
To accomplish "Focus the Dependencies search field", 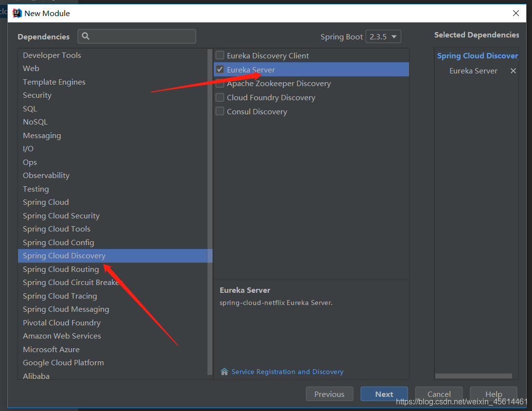I will pos(137,36).
